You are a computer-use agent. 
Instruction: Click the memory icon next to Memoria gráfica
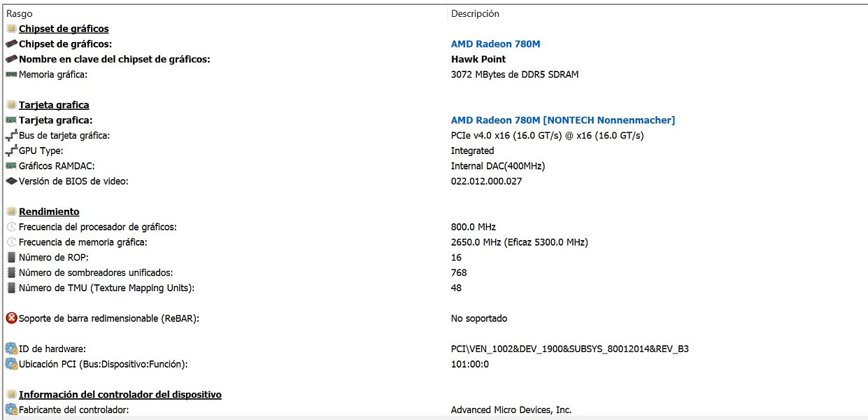coord(11,75)
